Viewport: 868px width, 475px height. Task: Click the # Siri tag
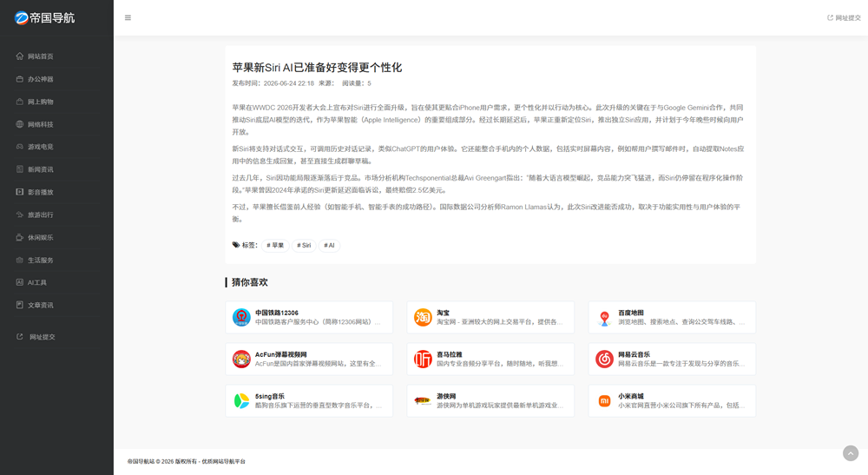(304, 245)
